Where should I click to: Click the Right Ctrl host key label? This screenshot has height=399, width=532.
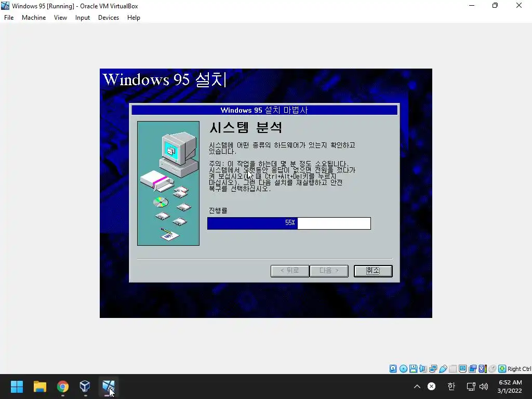pyautogui.click(x=519, y=369)
